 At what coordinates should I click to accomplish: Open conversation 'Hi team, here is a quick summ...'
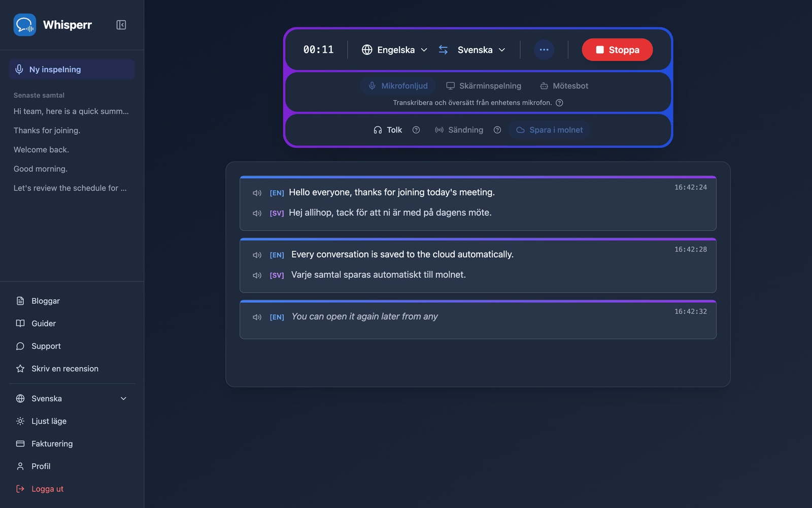point(72,111)
